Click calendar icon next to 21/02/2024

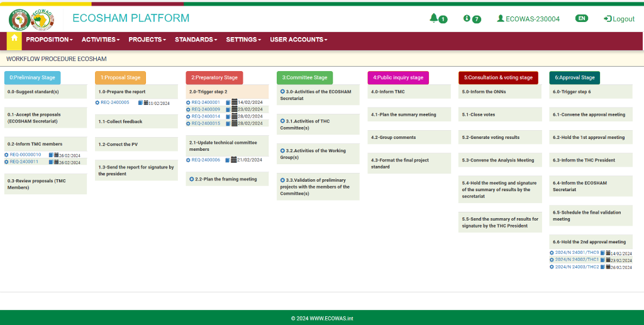[234, 160]
